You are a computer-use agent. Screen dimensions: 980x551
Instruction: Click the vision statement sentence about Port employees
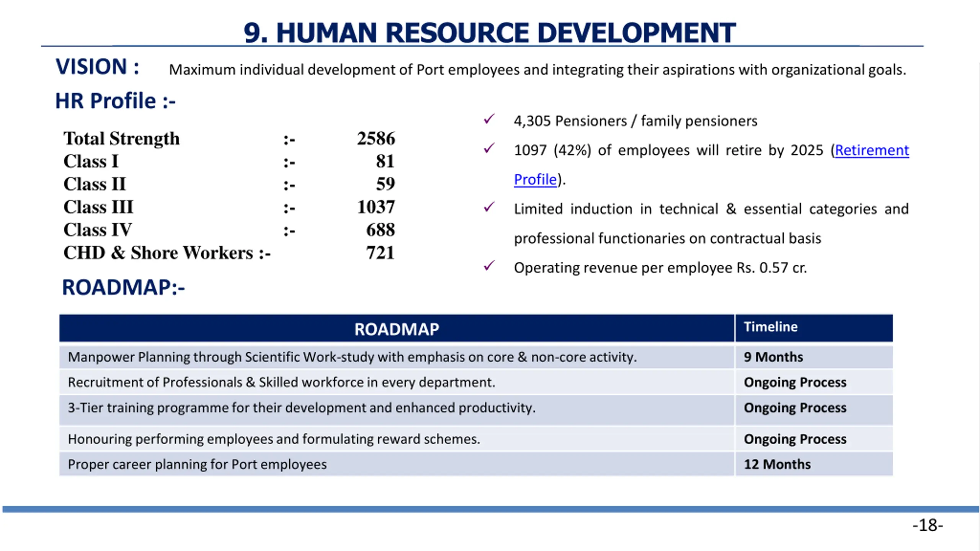tap(537, 70)
